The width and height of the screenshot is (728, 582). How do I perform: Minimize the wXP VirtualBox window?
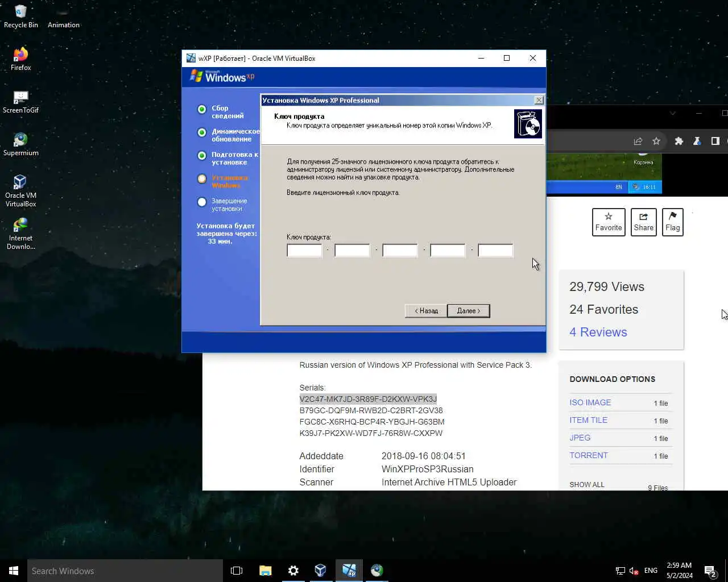[x=481, y=58]
